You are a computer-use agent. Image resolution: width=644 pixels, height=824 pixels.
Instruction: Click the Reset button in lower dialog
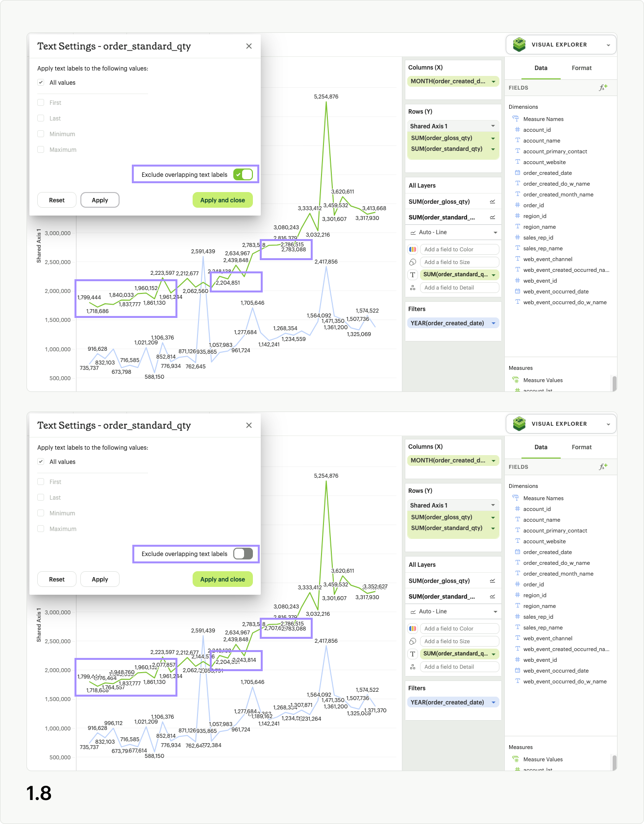tap(57, 579)
